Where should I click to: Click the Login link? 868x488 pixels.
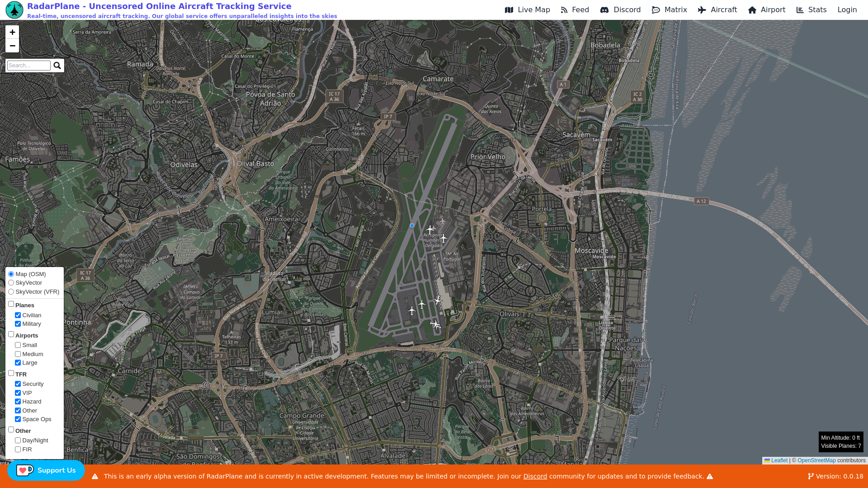(847, 10)
